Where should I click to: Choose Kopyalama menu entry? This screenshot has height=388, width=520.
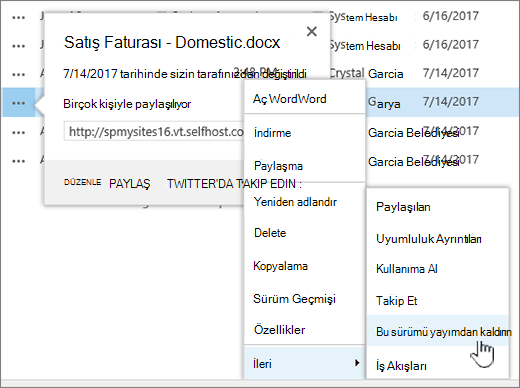pyautogui.click(x=305, y=266)
